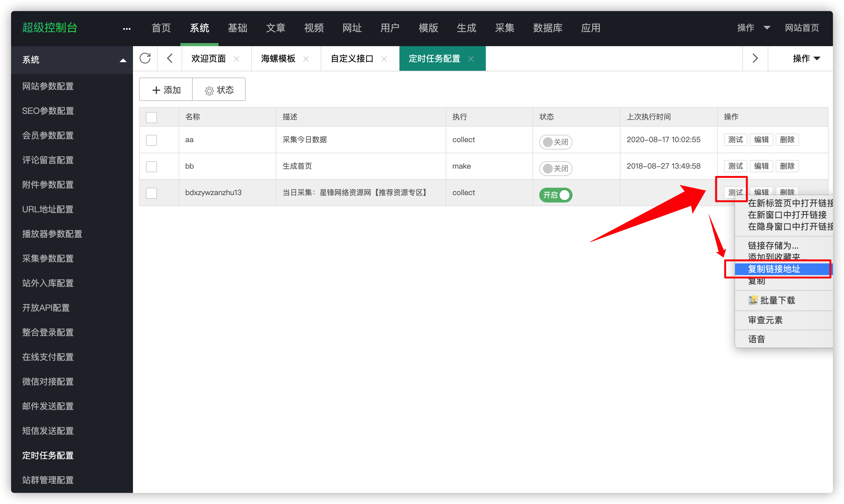Viewport: 844px width, 504px height.
Task: Close the 欢迎页面 tab
Action: 236,59
